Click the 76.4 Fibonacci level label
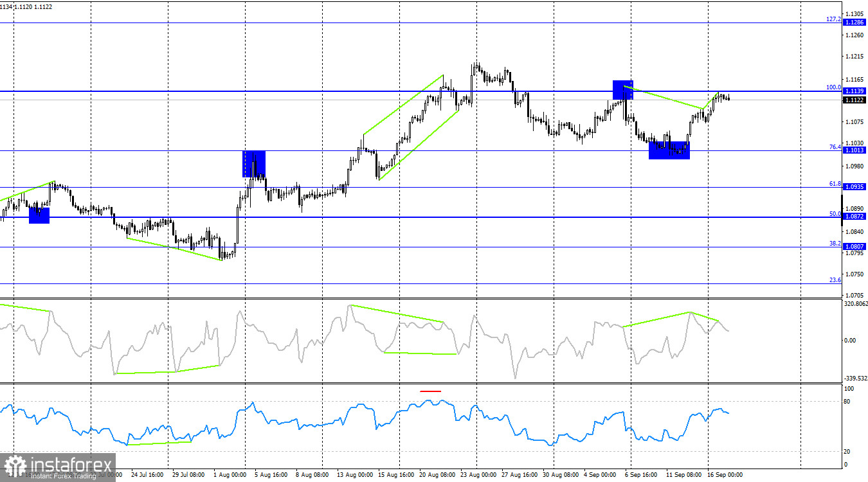868x482 pixels. click(835, 147)
